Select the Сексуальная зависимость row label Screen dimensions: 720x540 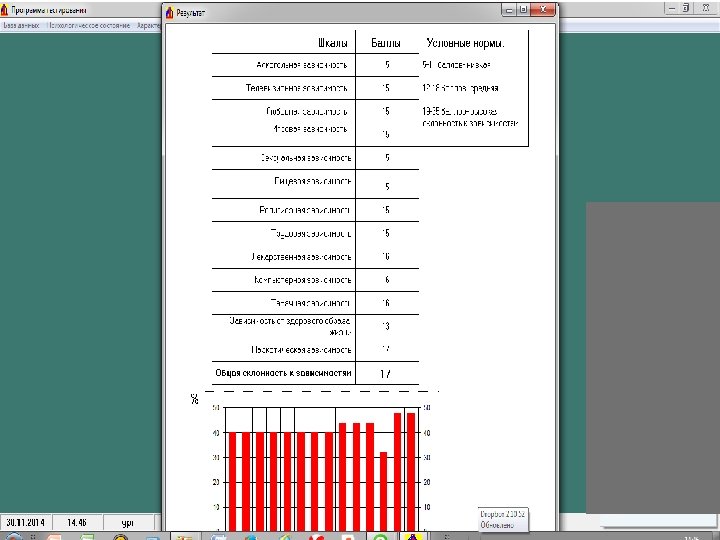(306, 158)
